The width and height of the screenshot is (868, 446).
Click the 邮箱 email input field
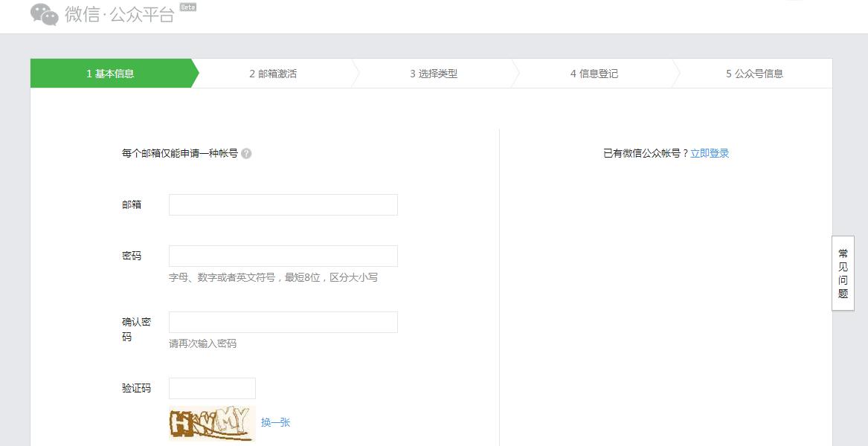click(283, 204)
